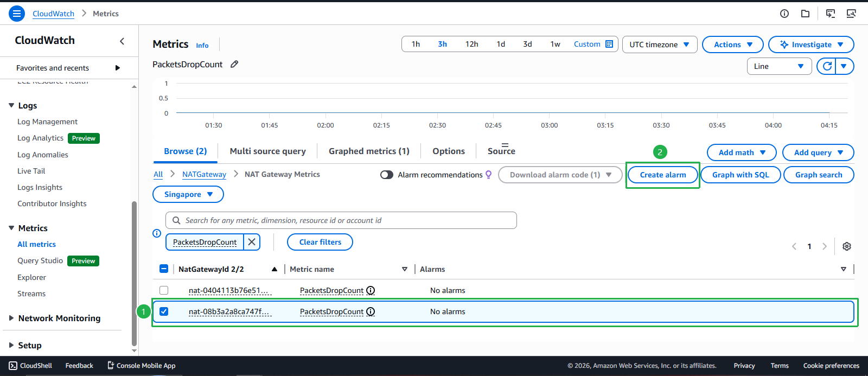Select the 12h time range
The image size is (868, 376).
[x=472, y=44]
